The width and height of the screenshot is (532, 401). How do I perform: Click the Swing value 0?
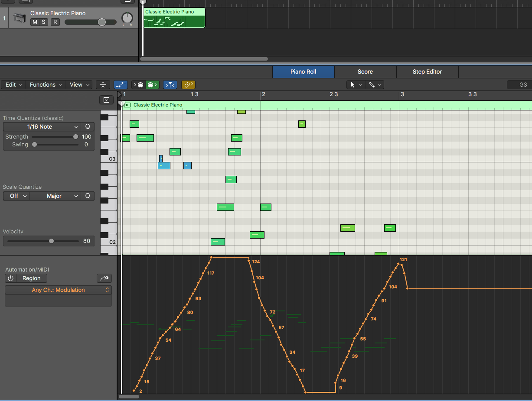86,144
